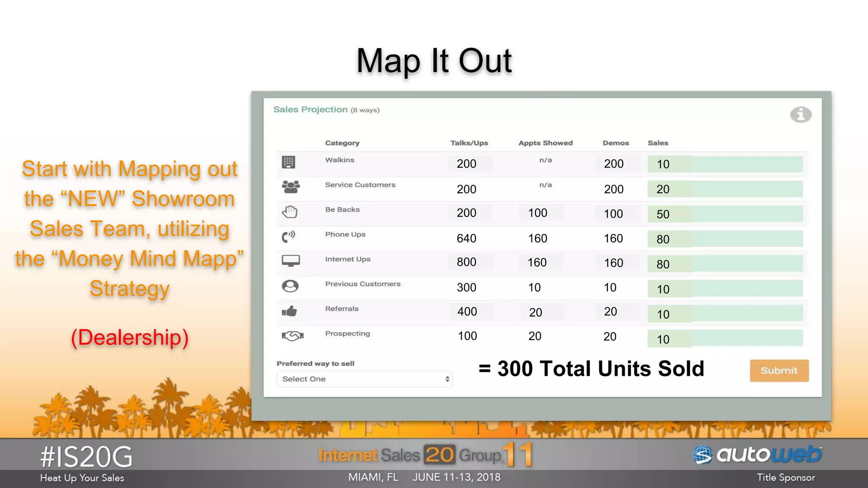Click Be Backs Appts Showed field 100
The height and width of the screenshot is (488, 868).
pos(541,213)
